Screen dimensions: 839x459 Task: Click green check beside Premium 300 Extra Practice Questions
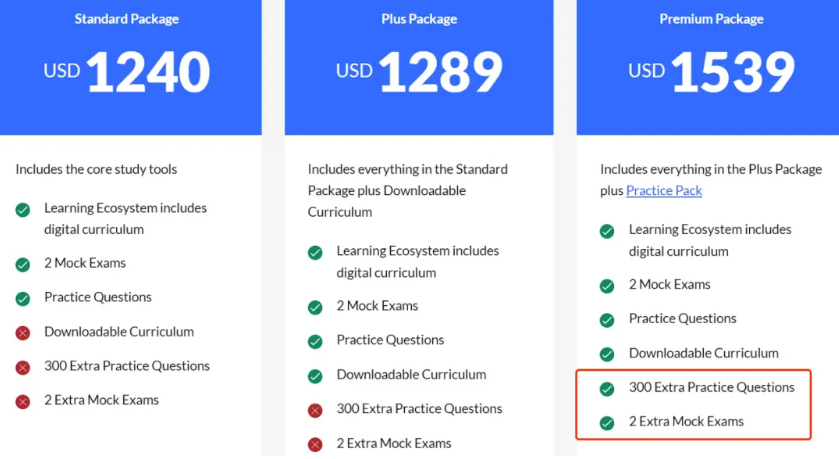tap(607, 389)
